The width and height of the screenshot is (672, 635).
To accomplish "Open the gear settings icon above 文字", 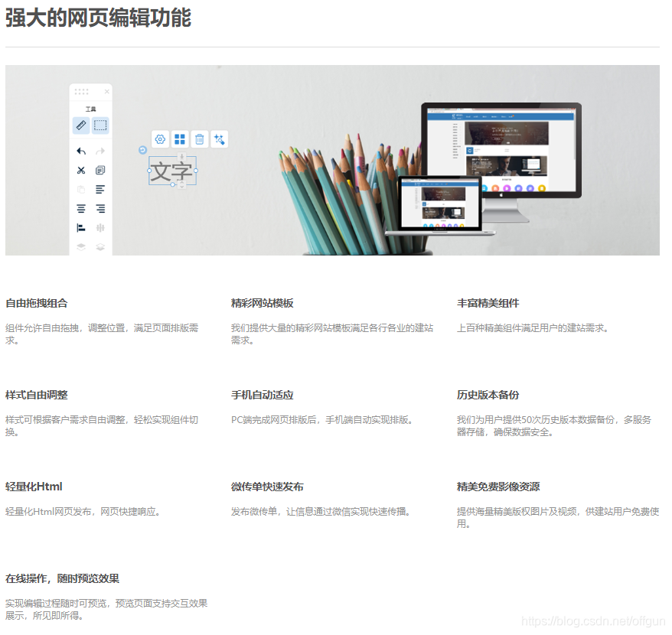I will pyautogui.click(x=159, y=139).
